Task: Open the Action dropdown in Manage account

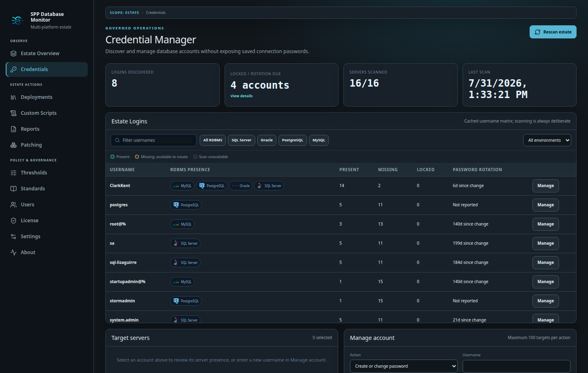Action: tap(404, 366)
